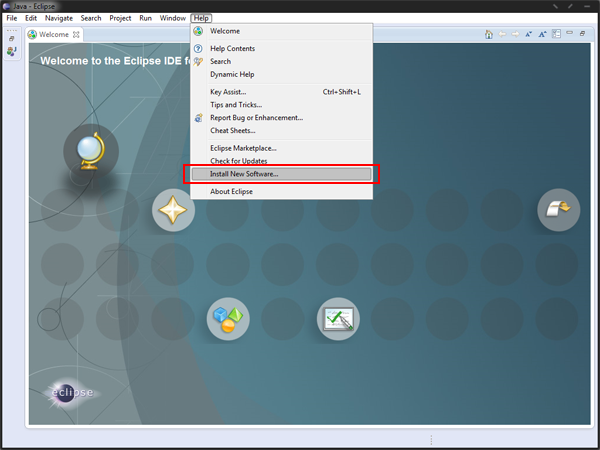Choose Search in the Help menu
The height and width of the screenshot is (450, 600).
coord(282,61)
